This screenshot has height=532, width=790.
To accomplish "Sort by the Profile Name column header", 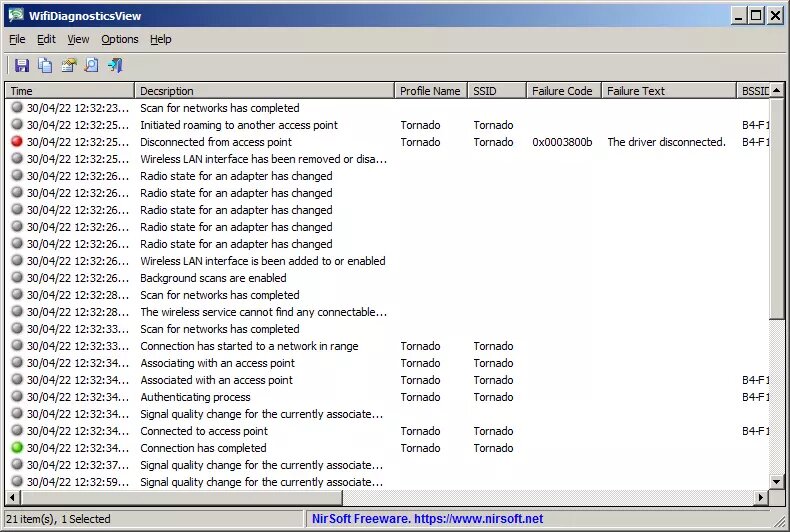I will (430, 91).
